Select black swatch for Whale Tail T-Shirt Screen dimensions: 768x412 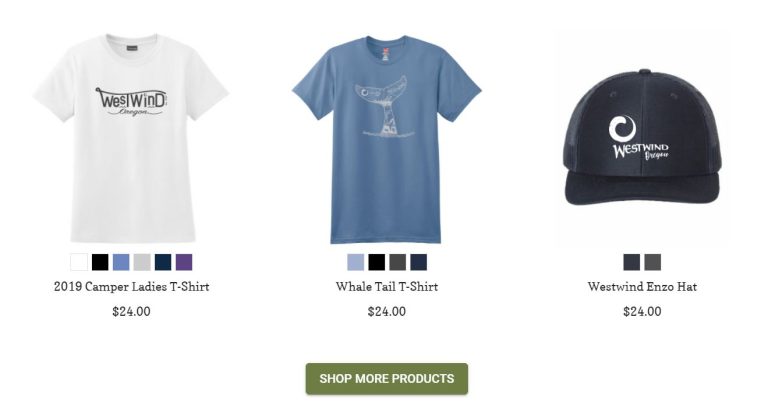377,262
